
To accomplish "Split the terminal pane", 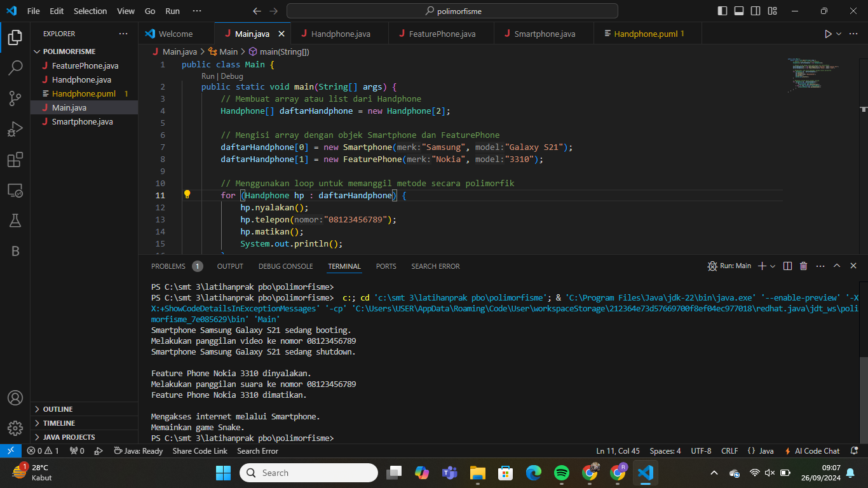I will (787, 266).
